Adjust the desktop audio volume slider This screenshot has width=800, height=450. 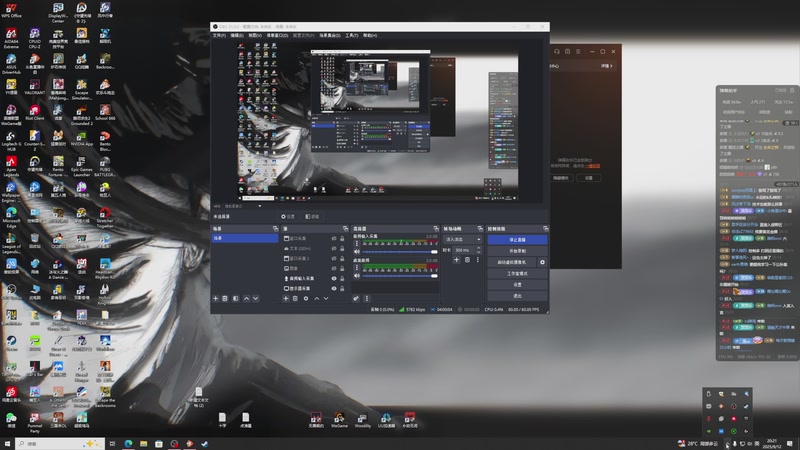click(x=399, y=276)
